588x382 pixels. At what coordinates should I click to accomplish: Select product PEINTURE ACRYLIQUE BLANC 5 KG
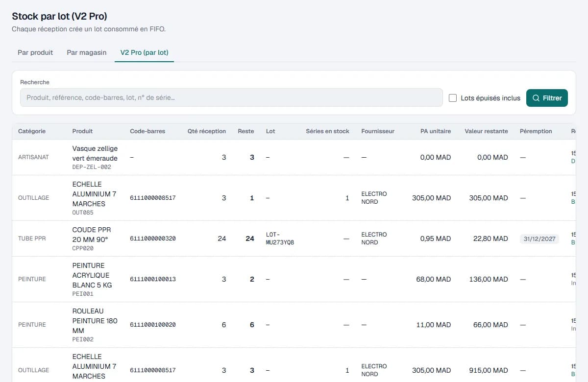coord(92,275)
